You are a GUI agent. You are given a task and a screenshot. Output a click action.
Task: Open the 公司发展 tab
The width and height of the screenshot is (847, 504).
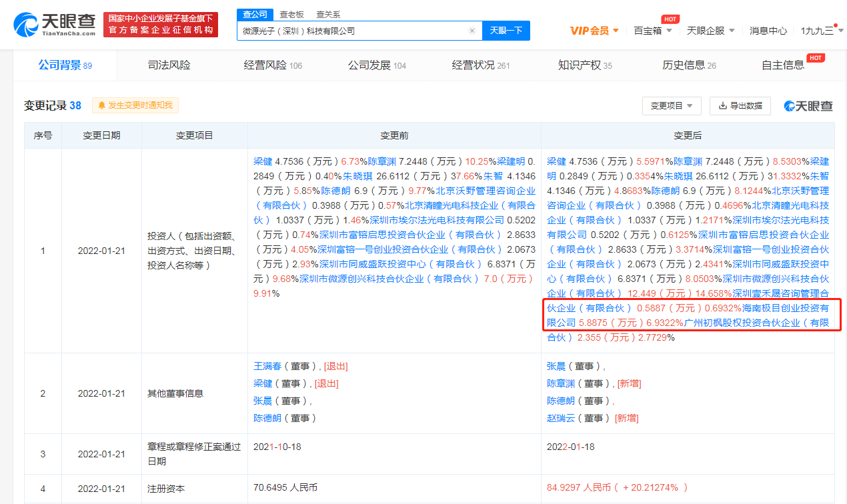pyautogui.click(x=377, y=65)
